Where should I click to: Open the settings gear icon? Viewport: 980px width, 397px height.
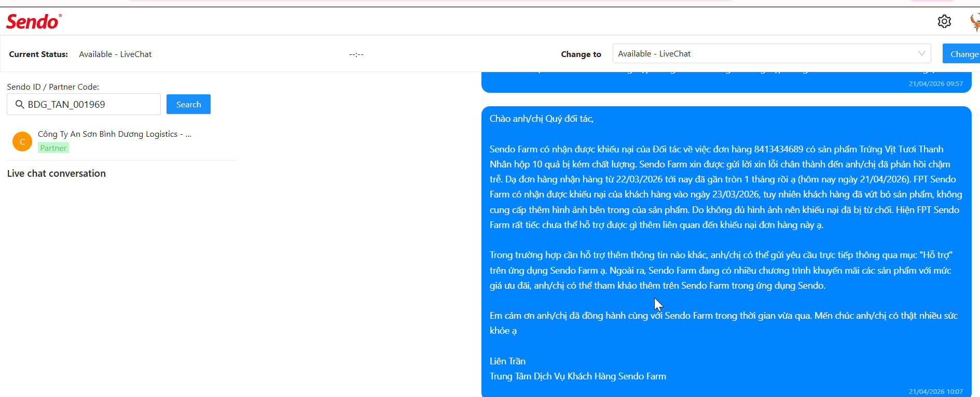pos(944,21)
